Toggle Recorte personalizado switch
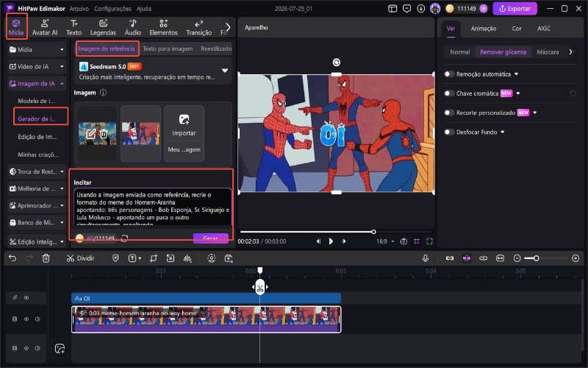588x368 pixels. 449,113
